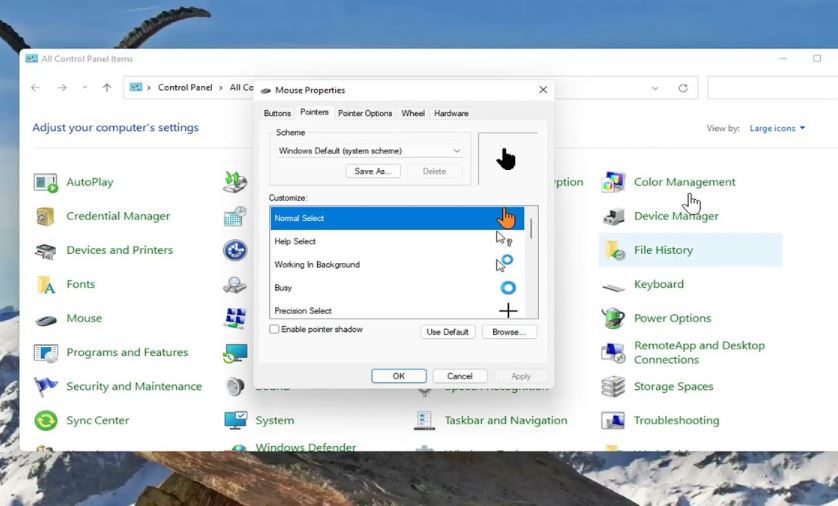Select the Busy pointer row
The width and height of the screenshot is (838, 506).
click(397, 287)
